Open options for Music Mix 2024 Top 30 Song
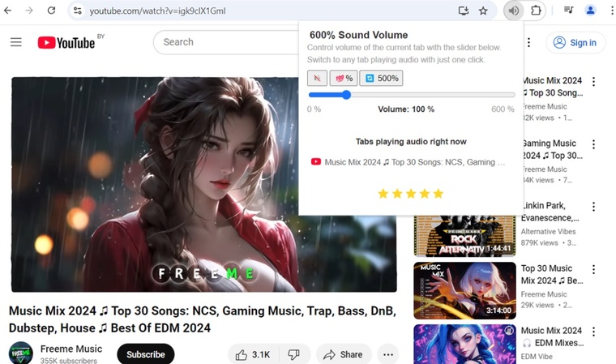Screen dimensions: 616x364 [x=593, y=81]
